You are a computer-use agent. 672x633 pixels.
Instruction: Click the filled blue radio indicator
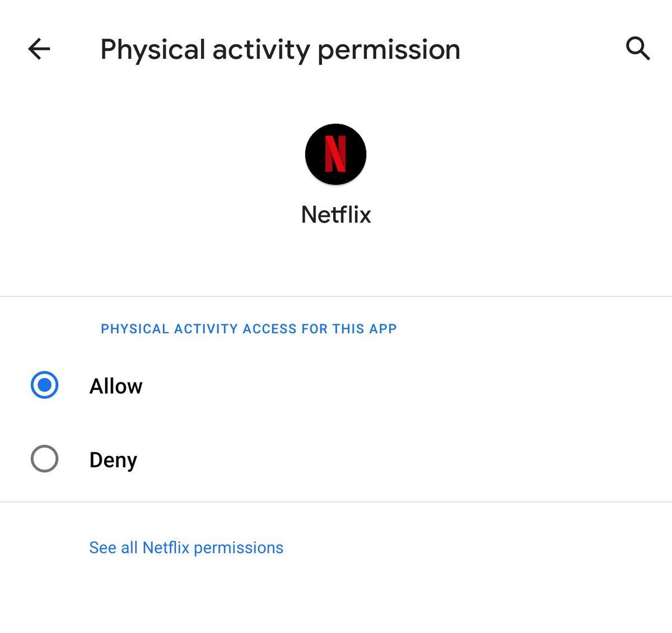[44, 385]
